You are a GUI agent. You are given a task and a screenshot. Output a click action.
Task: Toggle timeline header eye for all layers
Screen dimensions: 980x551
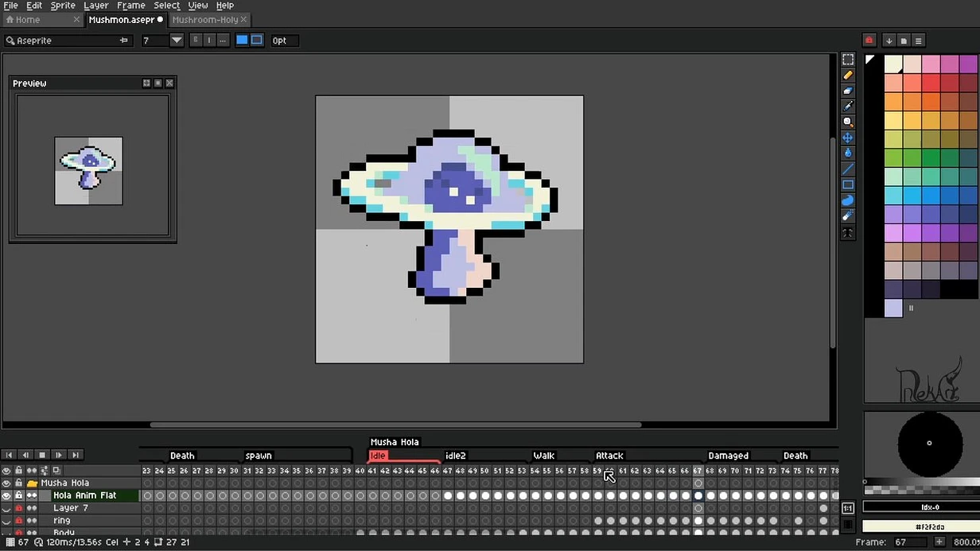(6, 471)
